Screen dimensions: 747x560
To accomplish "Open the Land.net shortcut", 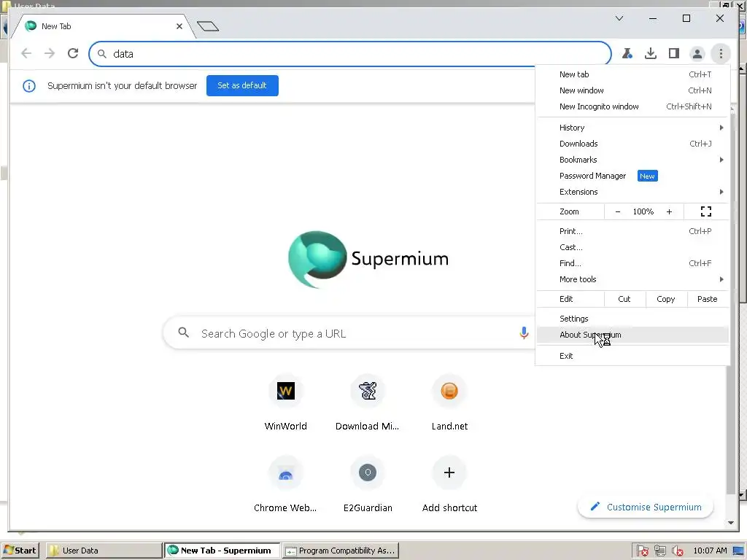I will pyautogui.click(x=449, y=404).
